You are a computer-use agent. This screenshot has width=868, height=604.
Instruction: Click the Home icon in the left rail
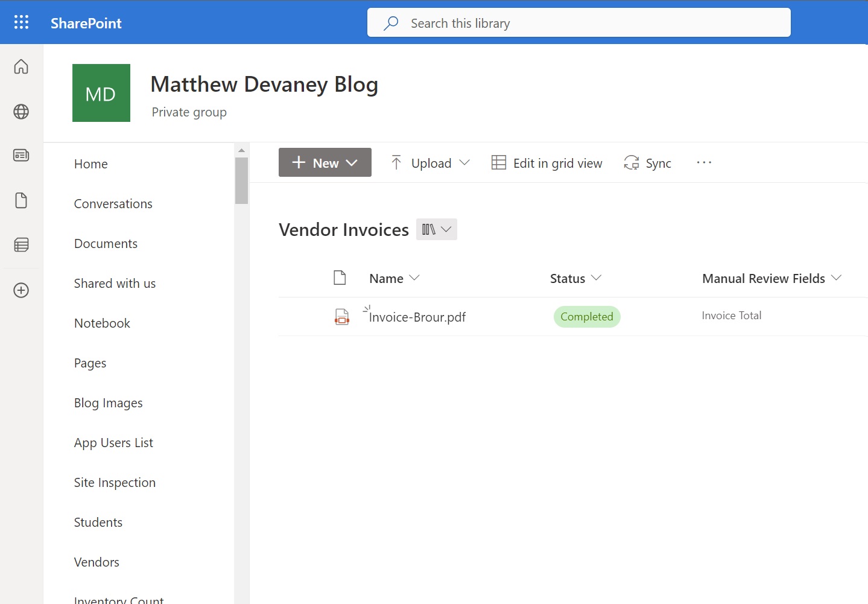[x=21, y=66]
